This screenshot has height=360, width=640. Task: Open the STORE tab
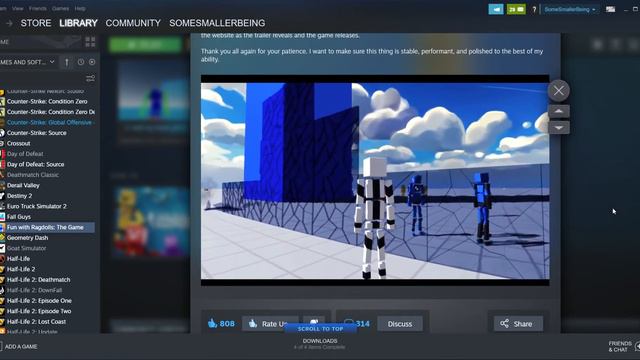[36, 23]
